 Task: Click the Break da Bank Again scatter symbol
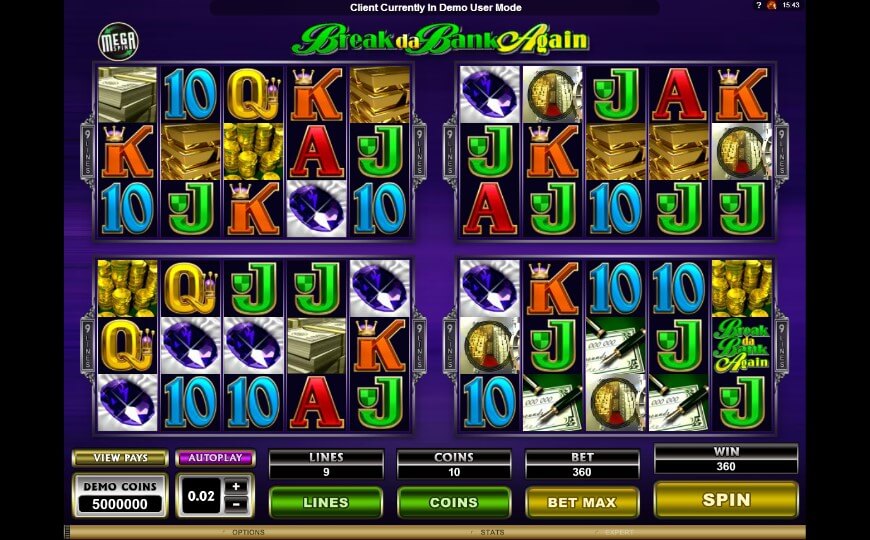[x=741, y=345]
